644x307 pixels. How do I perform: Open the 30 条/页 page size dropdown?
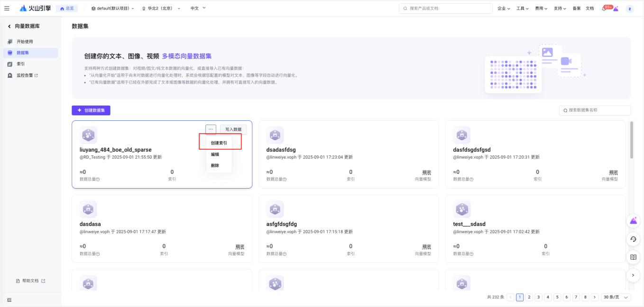616,297
